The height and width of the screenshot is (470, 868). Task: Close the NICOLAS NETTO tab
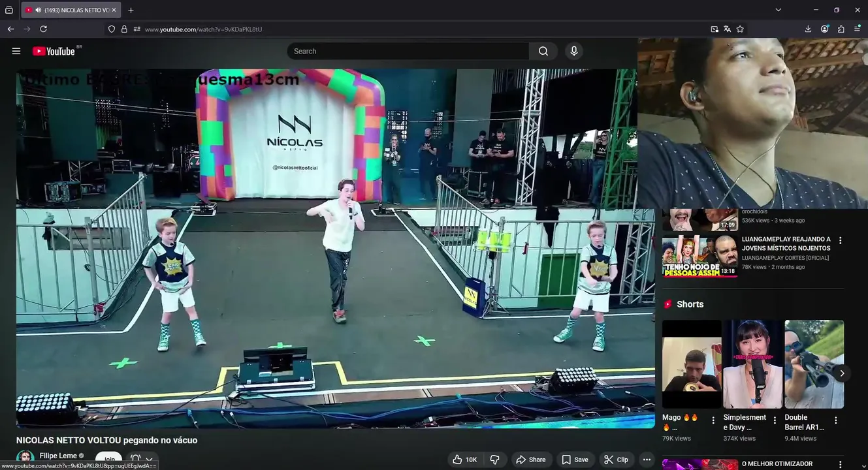(x=114, y=10)
